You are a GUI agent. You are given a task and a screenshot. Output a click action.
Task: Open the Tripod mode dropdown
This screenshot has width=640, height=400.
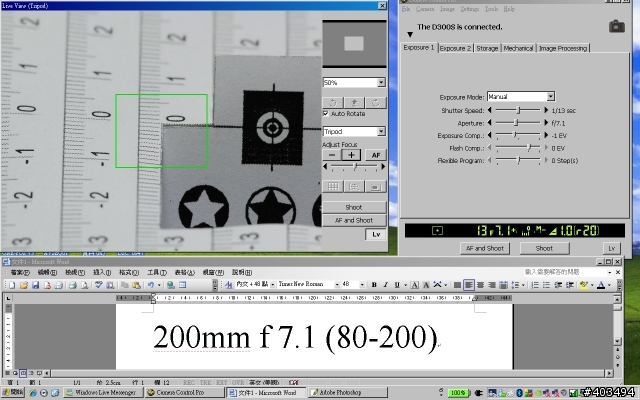click(381, 131)
